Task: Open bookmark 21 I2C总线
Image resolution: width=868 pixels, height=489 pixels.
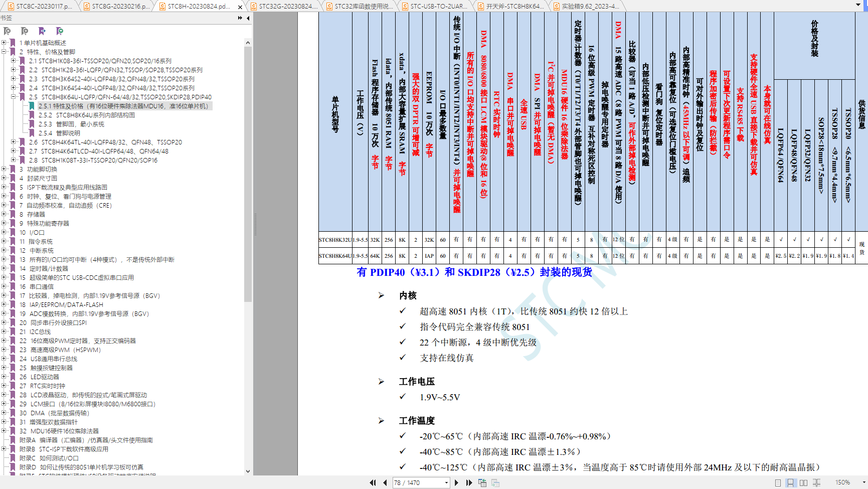Action: pyautogui.click(x=35, y=332)
